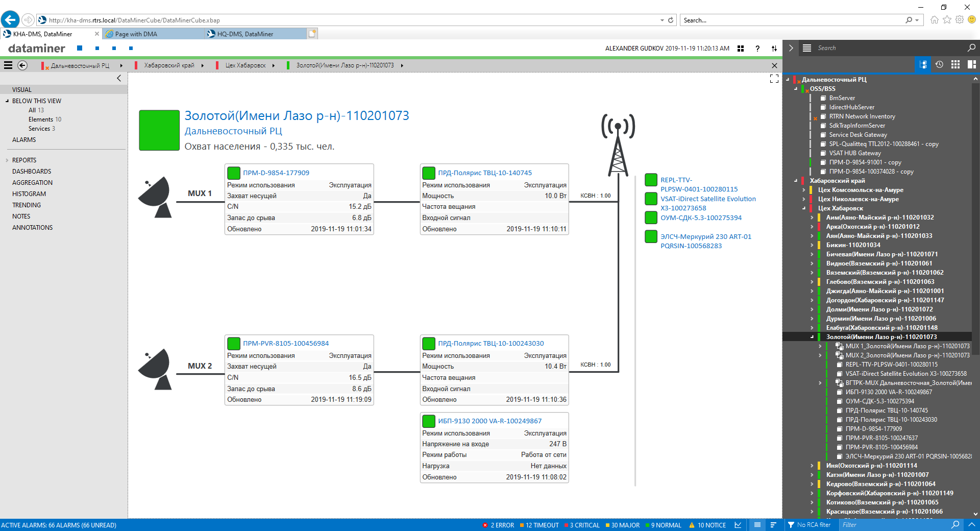
Task: Open the DASHBOARDS page in left menu
Action: click(x=32, y=172)
